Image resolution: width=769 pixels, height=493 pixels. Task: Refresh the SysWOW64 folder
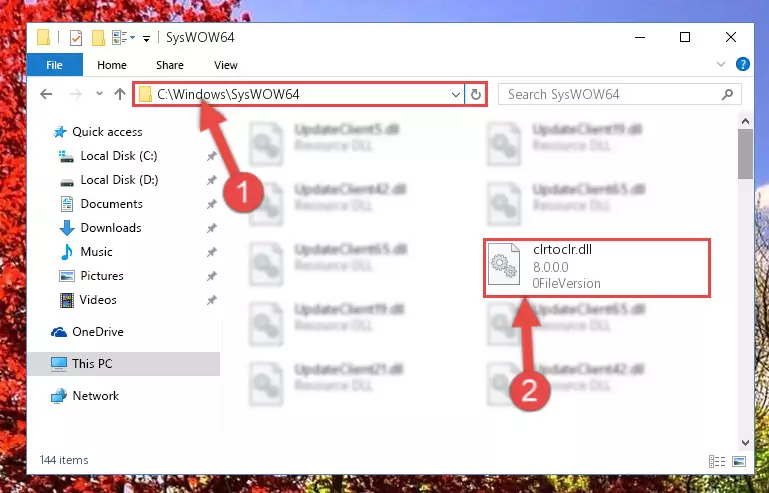476,95
